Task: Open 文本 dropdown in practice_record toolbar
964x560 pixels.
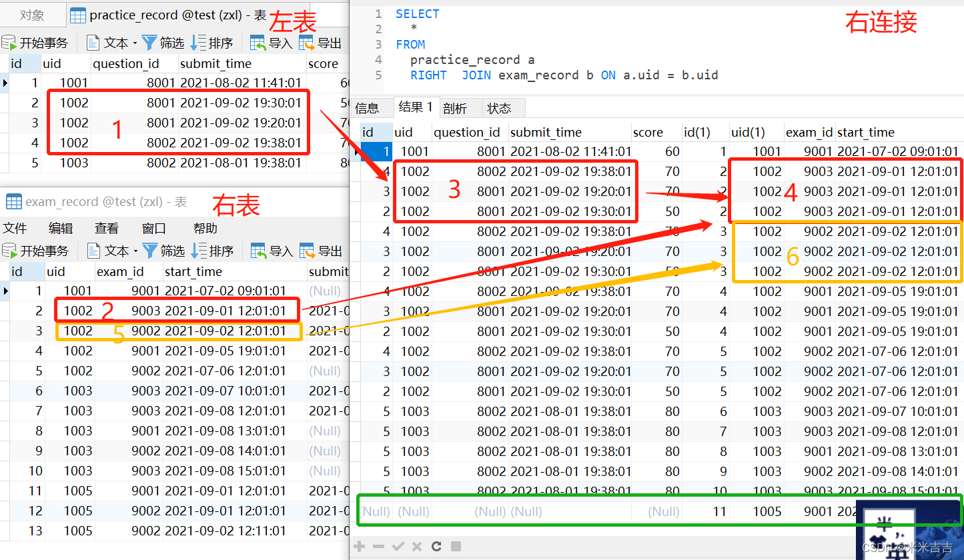Action: click(111, 43)
